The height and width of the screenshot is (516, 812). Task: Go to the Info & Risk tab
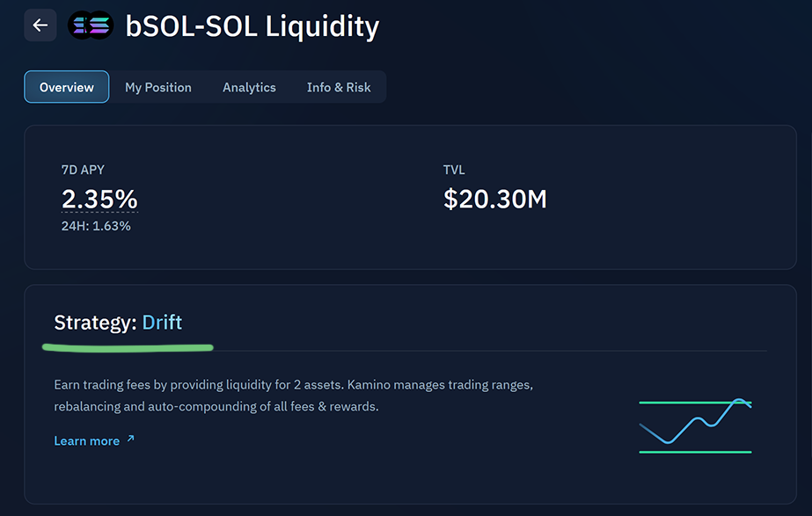pos(339,87)
